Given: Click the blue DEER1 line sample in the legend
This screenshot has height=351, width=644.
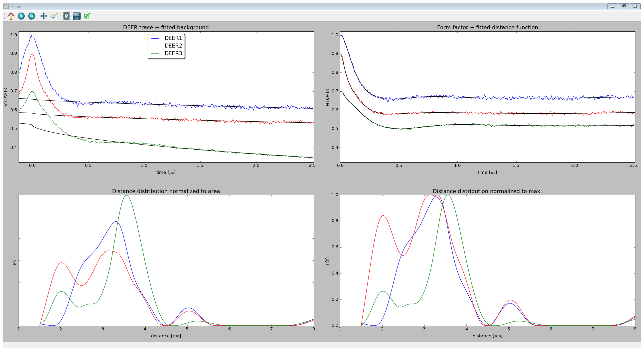Looking at the screenshot, I should coord(155,38).
